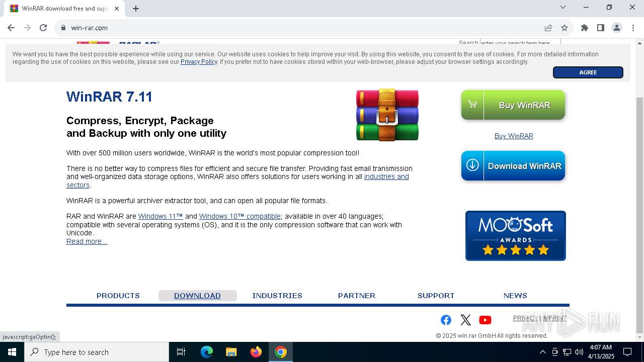
Task: Open the IMPRINT footer link
Action: [554, 318]
